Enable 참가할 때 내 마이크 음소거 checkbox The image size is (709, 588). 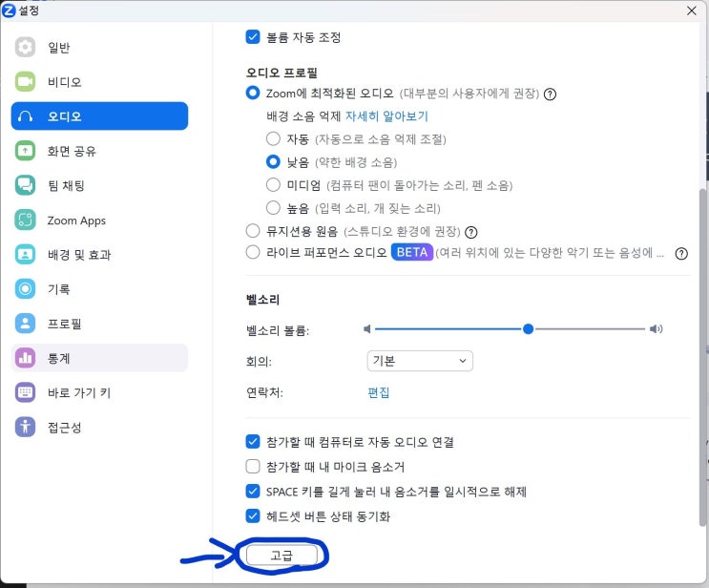[253, 467]
